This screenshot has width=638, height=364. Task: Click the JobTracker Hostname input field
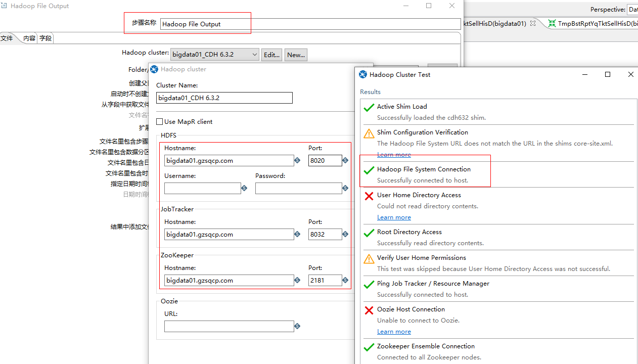tap(229, 235)
